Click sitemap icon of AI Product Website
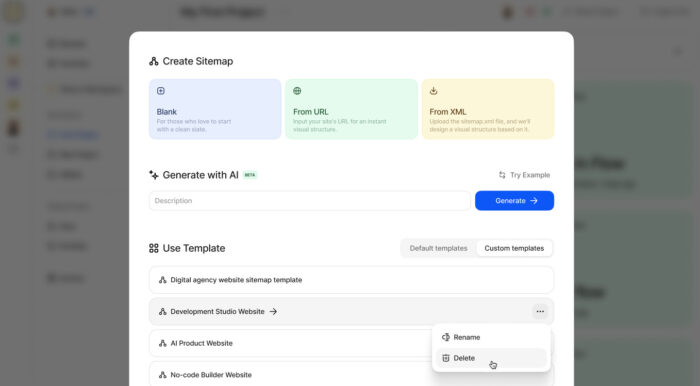Viewport: 700px width, 386px height. [x=162, y=343]
